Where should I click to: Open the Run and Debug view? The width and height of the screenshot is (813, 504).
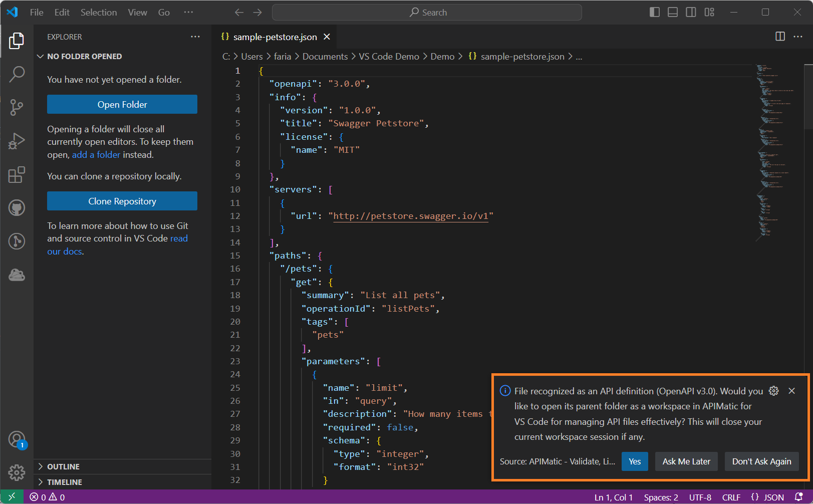(x=17, y=141)
